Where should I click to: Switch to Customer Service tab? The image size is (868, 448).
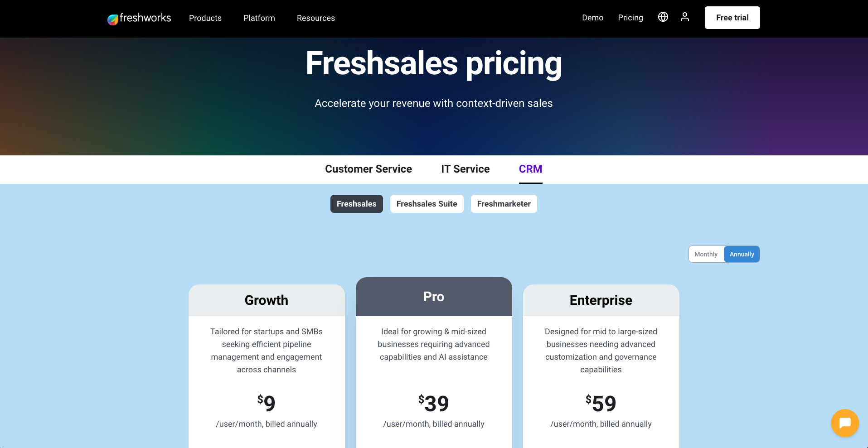point(369,169)
